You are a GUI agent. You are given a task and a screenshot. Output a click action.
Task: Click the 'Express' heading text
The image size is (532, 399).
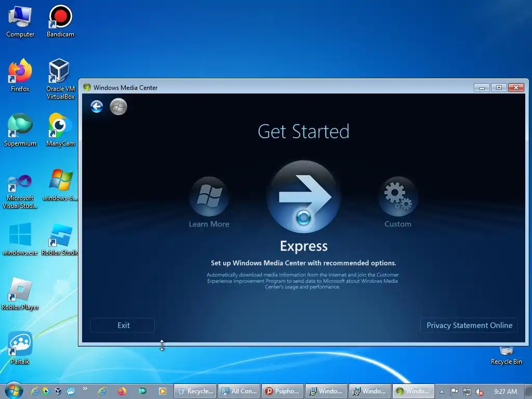(303, 246)
